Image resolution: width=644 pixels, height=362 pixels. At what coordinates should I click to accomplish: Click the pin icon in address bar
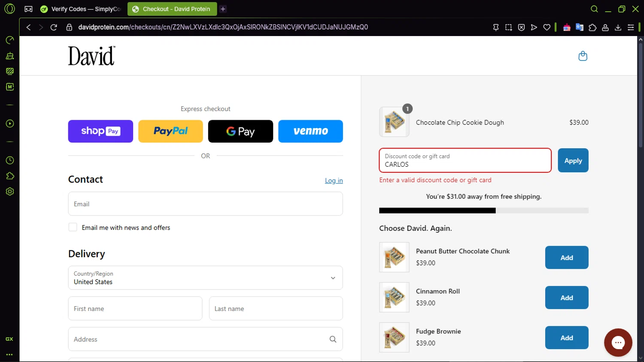pyautogui.click(x=496, y=27)
